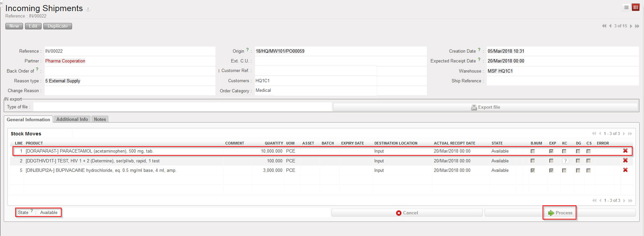The height and width of the screenshot is (236, 644).
Task: Open the Pharma Cooperation partner link
Action: (x=65, y=61)
